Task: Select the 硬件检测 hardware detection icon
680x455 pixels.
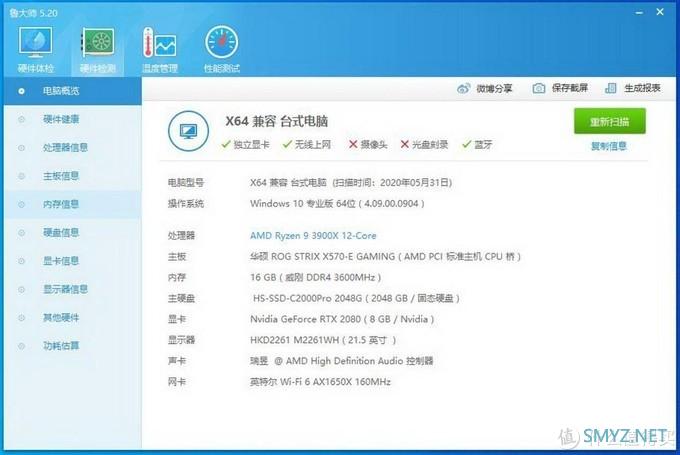Action: tap(98, 42)
